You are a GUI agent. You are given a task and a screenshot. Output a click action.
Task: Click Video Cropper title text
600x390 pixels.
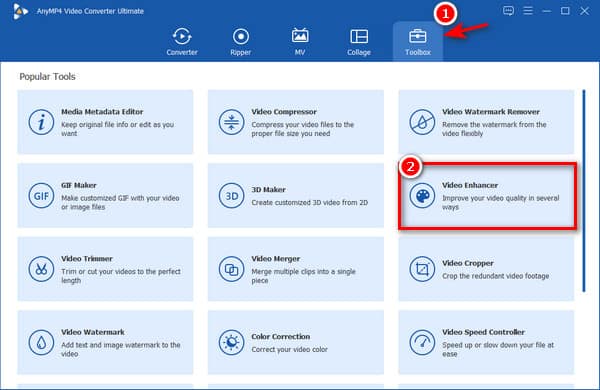[468, 263]
